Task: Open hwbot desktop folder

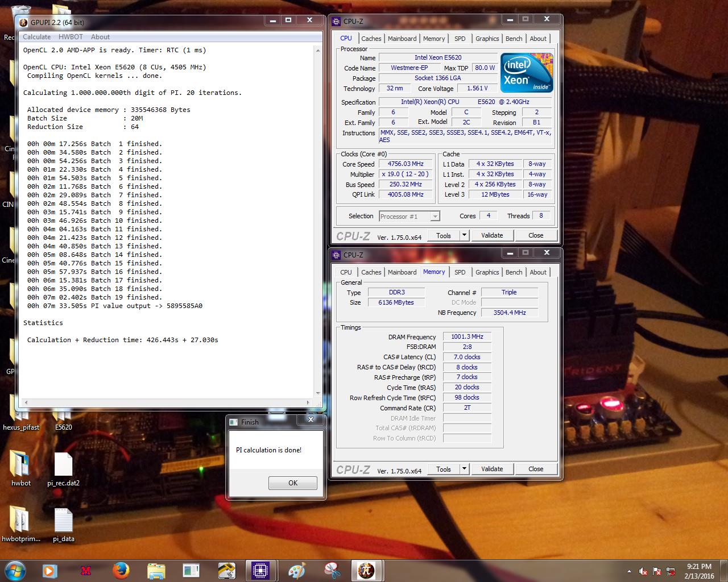Action: [x=21, y=469]
